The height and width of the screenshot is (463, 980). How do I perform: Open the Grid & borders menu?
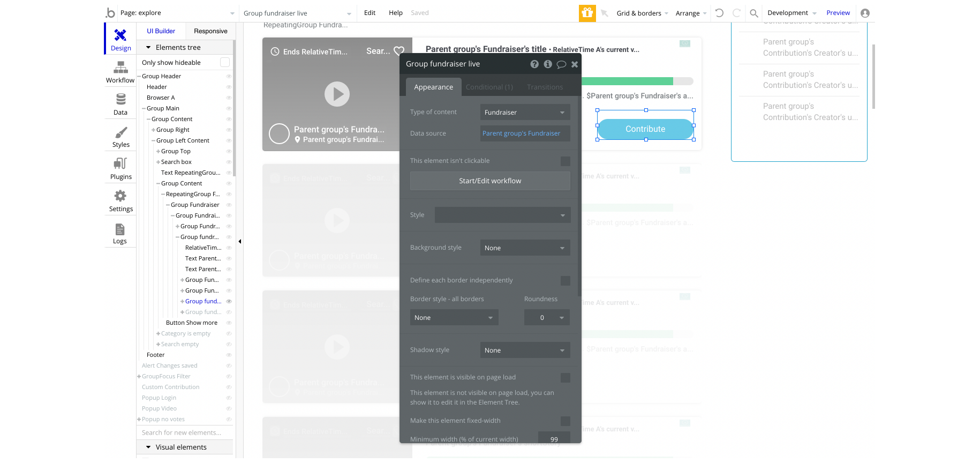pyautogui.click(x=642, y=13)
